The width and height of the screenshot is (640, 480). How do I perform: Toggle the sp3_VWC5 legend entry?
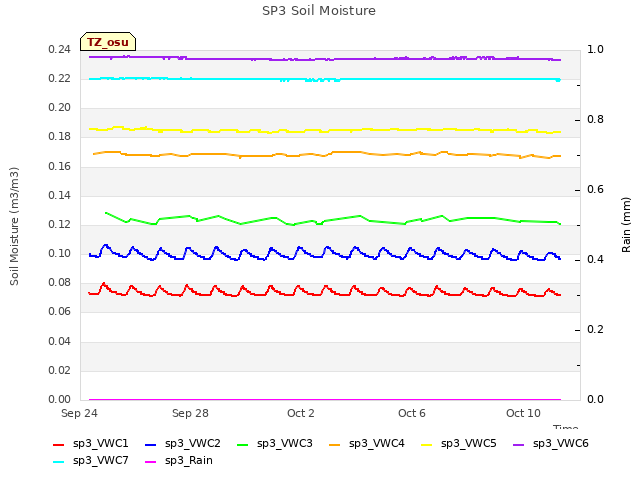(459, 443)
